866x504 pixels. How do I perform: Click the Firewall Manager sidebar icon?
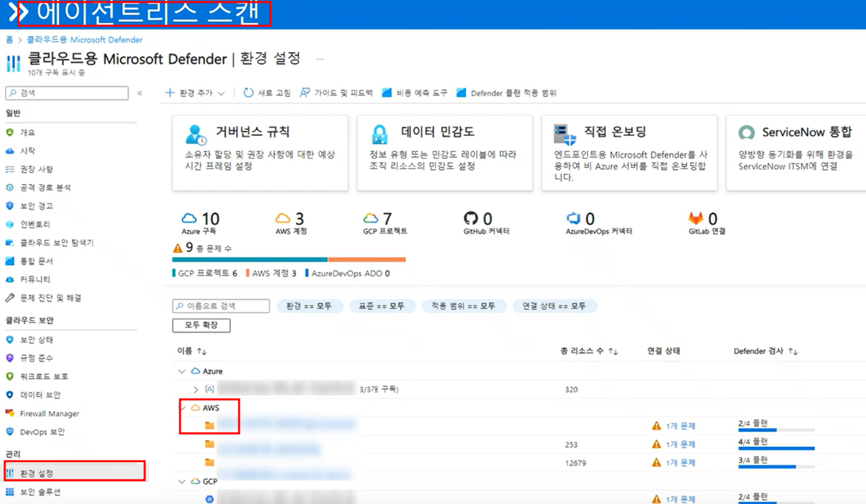click(8, 412)
